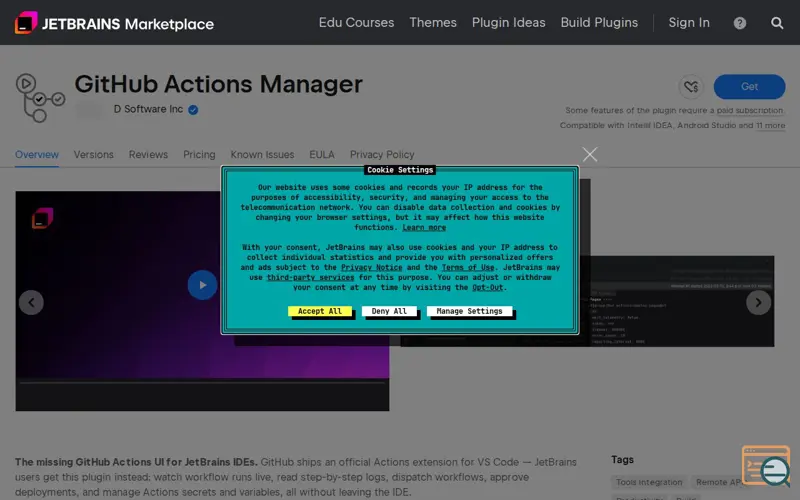Play the plugin preview video

pos(203,285)
